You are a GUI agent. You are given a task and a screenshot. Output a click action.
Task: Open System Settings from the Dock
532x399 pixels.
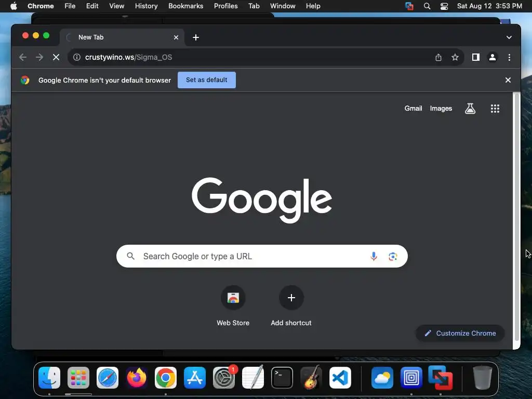(x=224, y=378)
